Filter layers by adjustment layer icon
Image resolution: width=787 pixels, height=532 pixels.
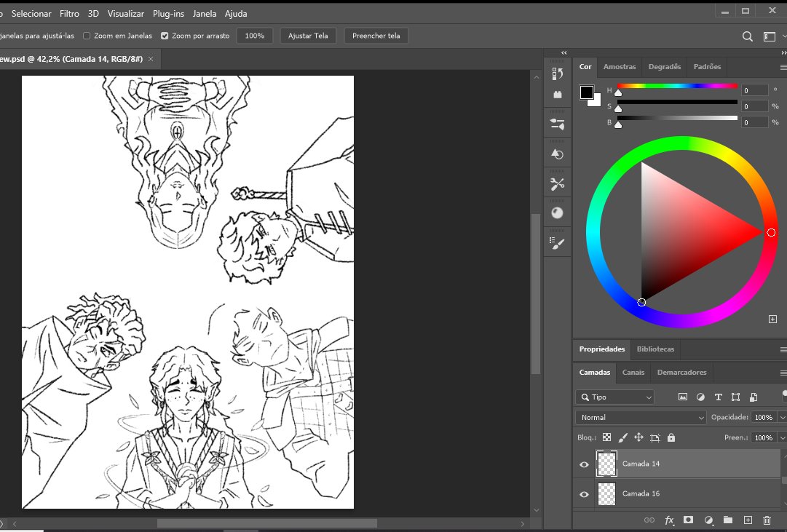pyautogui.click(x=700, y=397)
